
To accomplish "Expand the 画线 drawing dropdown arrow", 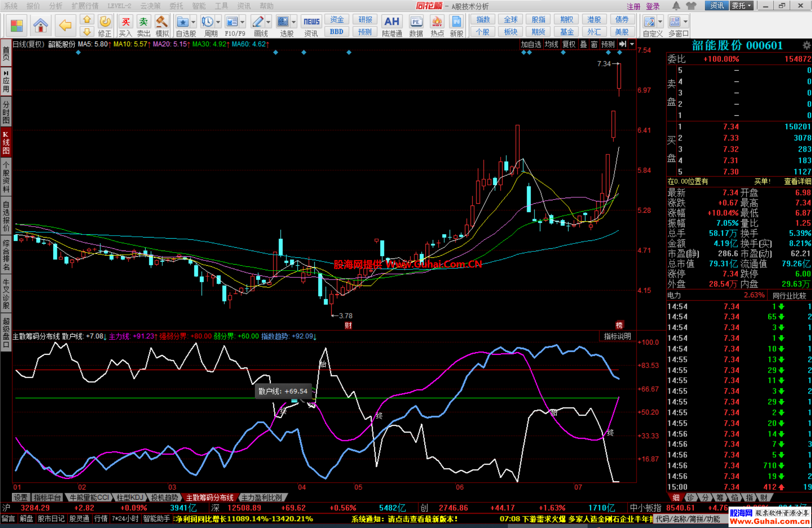I will click(x=268, y=22).
